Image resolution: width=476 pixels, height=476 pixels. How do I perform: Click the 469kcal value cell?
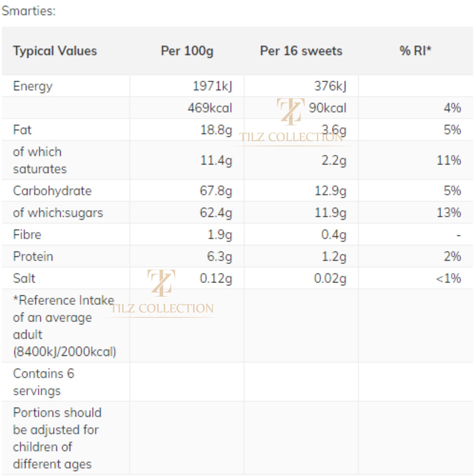pos(210,108)
